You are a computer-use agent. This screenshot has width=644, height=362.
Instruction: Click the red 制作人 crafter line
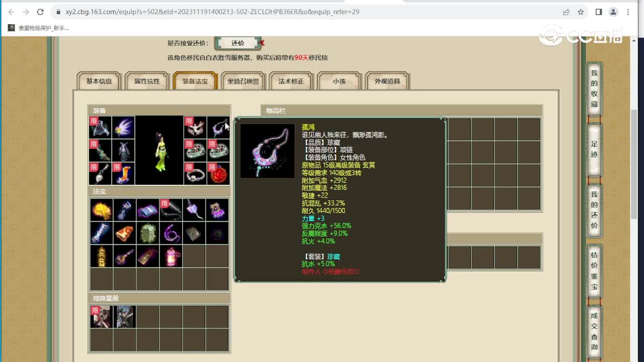coord(331,271)
